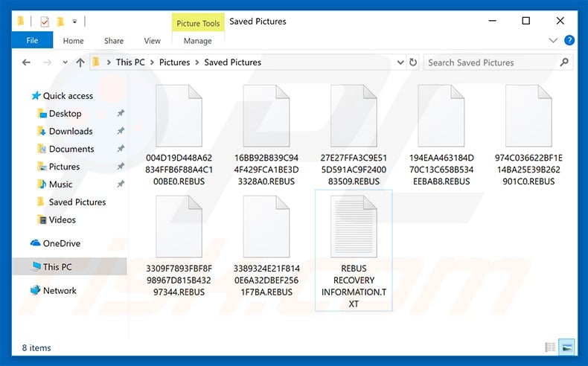Image resolution: width=588 pixels, height=366 pixels.
Task: Select file 004D19D448A62...00BE0.REBUS
Action: point(179,135)
